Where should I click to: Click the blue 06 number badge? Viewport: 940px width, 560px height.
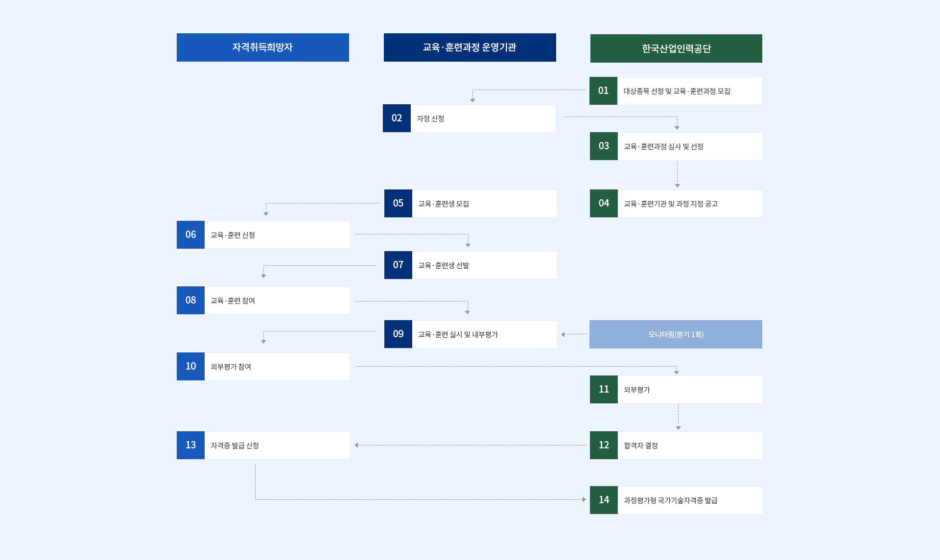[190, 235]
